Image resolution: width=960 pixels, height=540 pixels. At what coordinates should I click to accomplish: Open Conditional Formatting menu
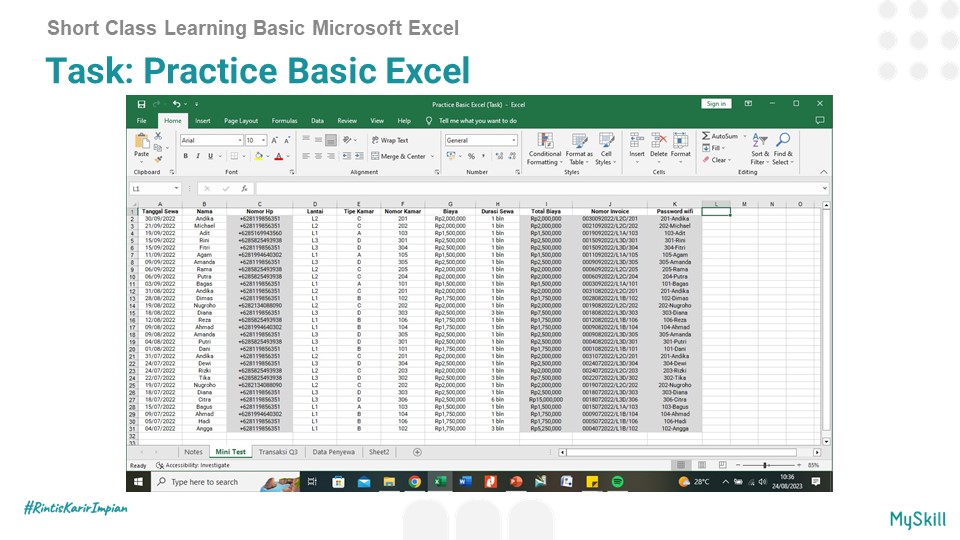pyautogui.click(x=544, y=149)
